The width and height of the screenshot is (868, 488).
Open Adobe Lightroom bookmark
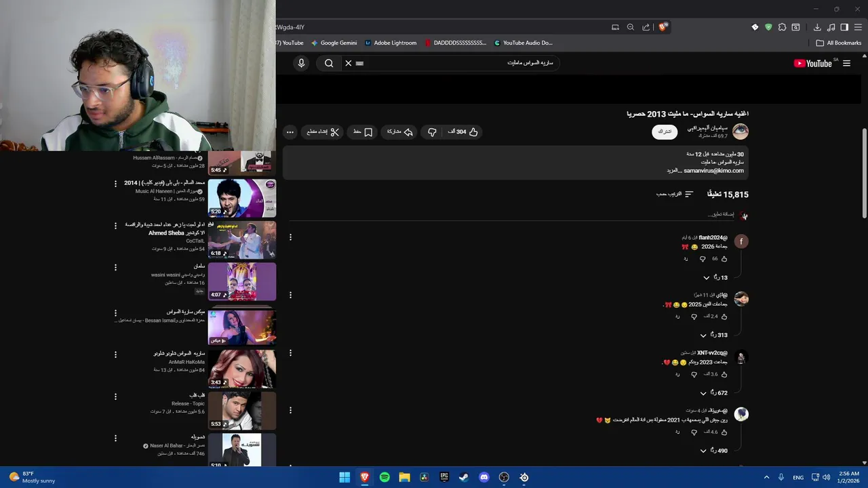pyautogui.click(x=391, y=43)
